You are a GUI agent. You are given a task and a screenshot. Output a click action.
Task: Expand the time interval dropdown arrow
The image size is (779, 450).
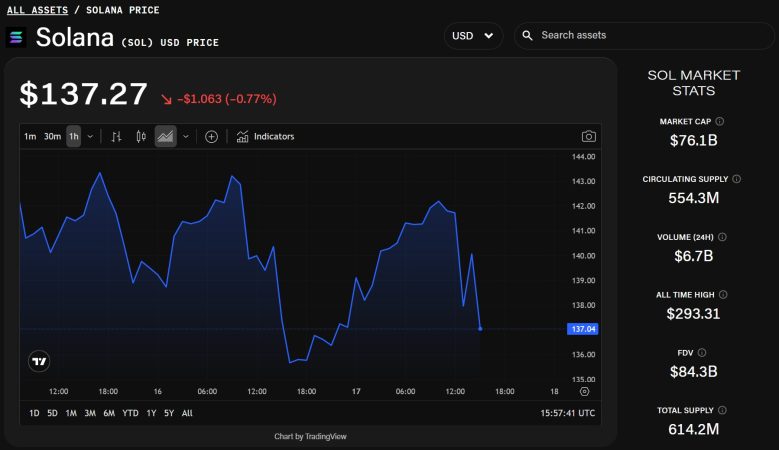pos(90,136)
